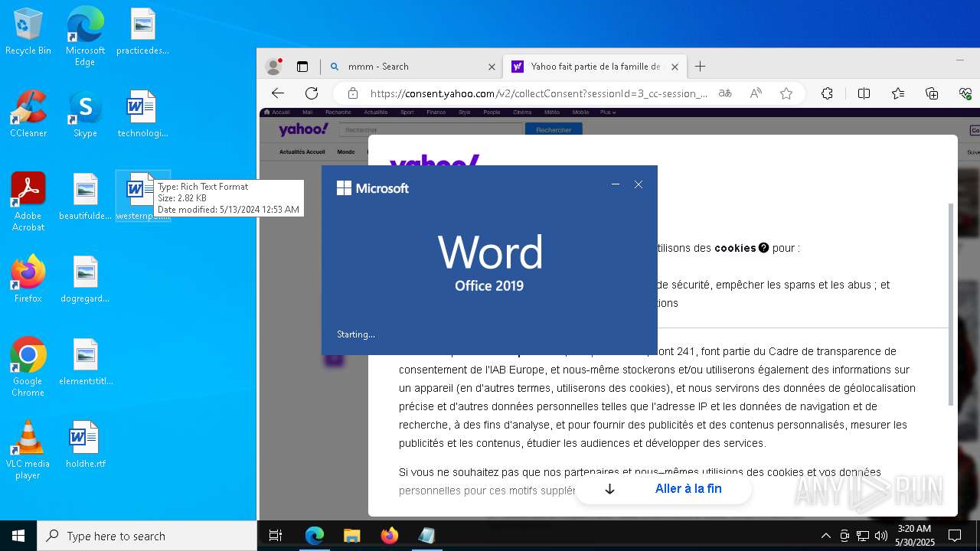The height and width of the screenshot is (551, 980).
Task: Minimize the Word splash screen
Action: 616,184
